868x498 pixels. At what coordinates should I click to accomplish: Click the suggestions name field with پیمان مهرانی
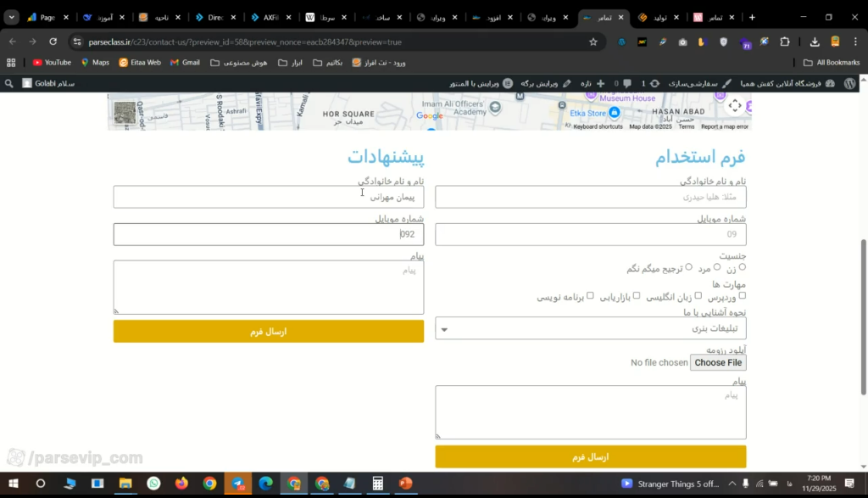click(269, 197)
